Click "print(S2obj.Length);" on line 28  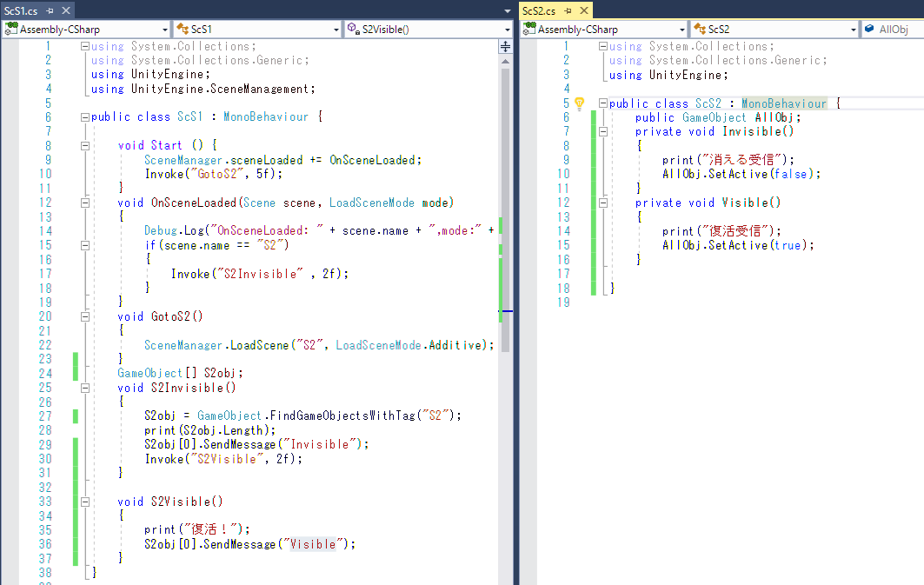[210, 430]
